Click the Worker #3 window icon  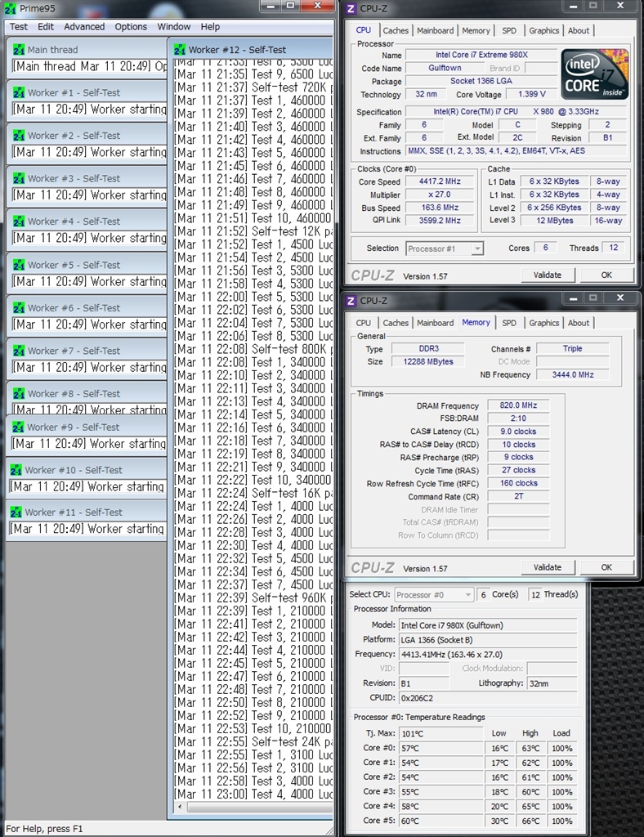click(x=19, y=178)
